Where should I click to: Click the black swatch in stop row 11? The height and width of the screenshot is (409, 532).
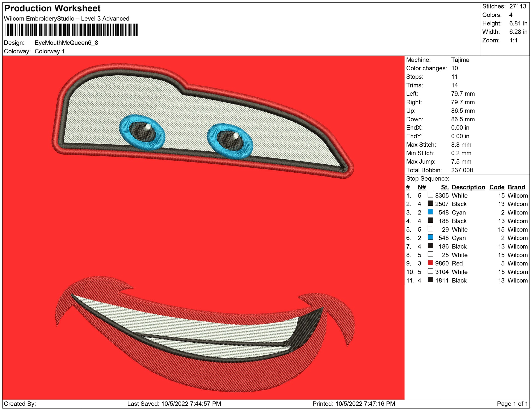pyautogui.click(x=430, y=280)
